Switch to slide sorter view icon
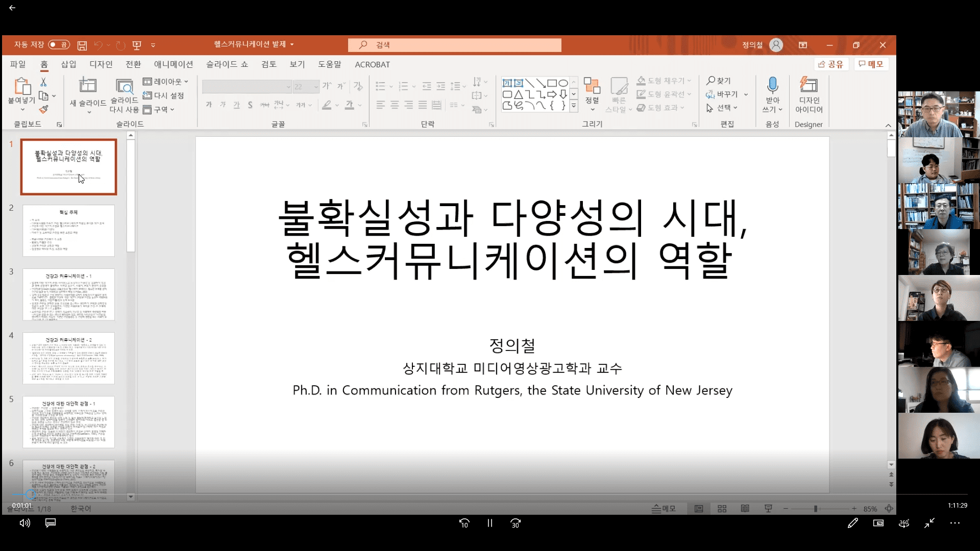Viewport: 980px width, 551px height. (x=722, y=509)
